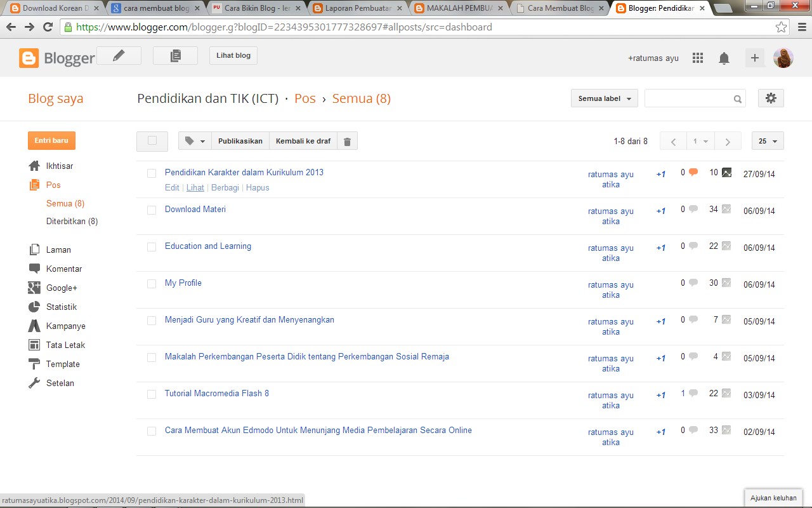Check the Cara Membuat Akun Edmodo checkbox
This screenshot has width=812, height=508.
(x=152, y=431)
